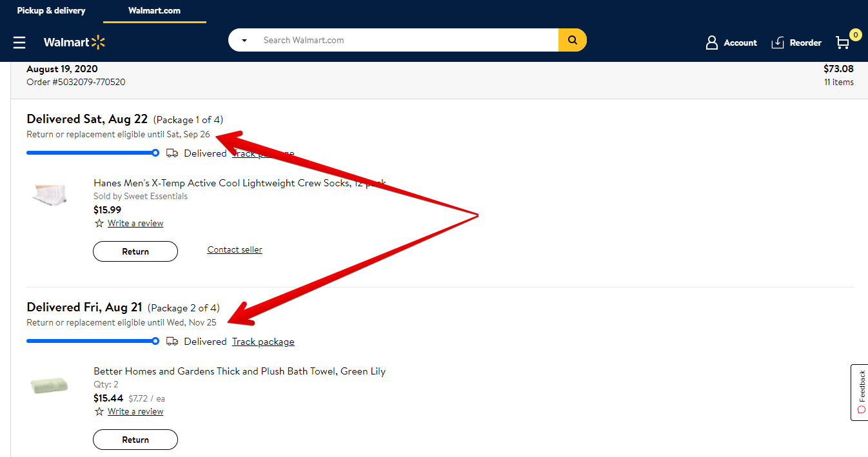Track package for Aug 21 delivery
Screen dimensions: 868x457
point(263,342)
